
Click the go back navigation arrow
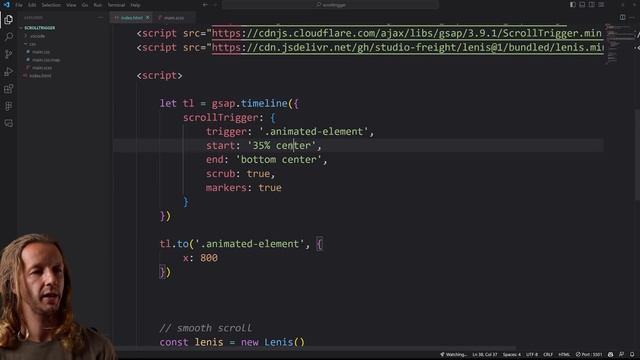point(205,5)
